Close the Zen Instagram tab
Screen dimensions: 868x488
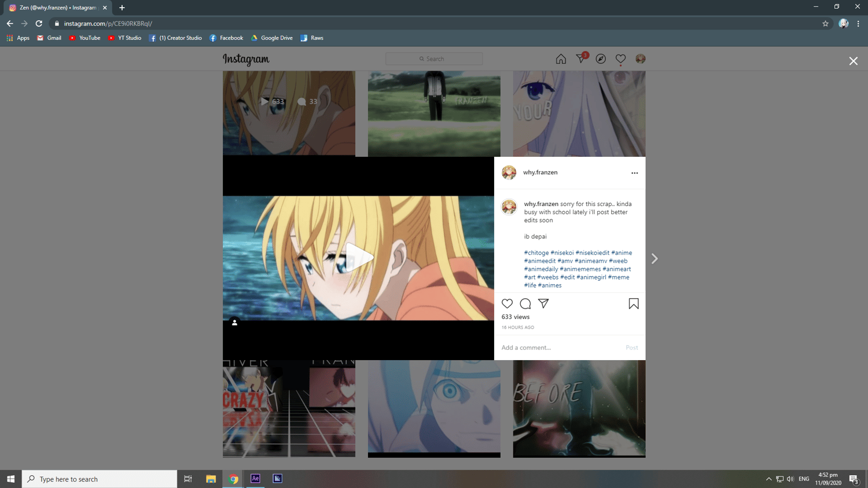[x=105, y=8]
